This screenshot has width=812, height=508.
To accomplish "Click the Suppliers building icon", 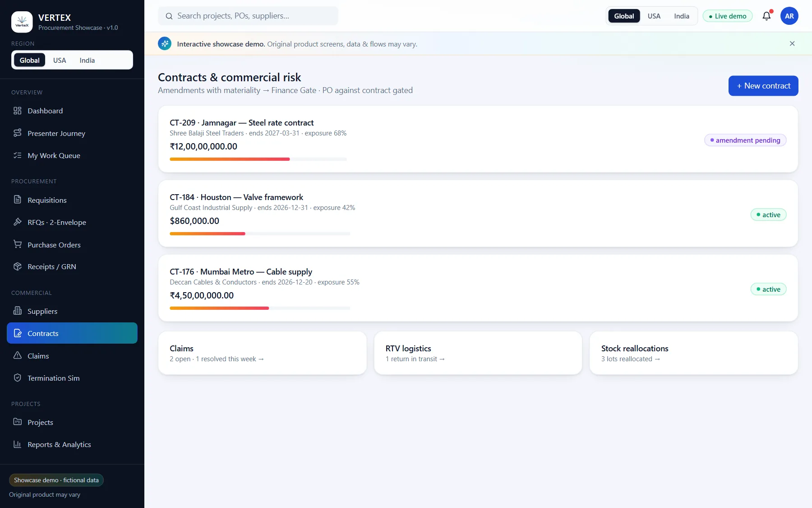I will point(18,311).
